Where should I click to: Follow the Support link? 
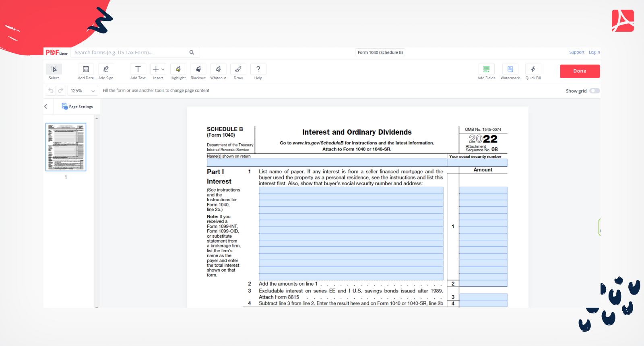576,52
